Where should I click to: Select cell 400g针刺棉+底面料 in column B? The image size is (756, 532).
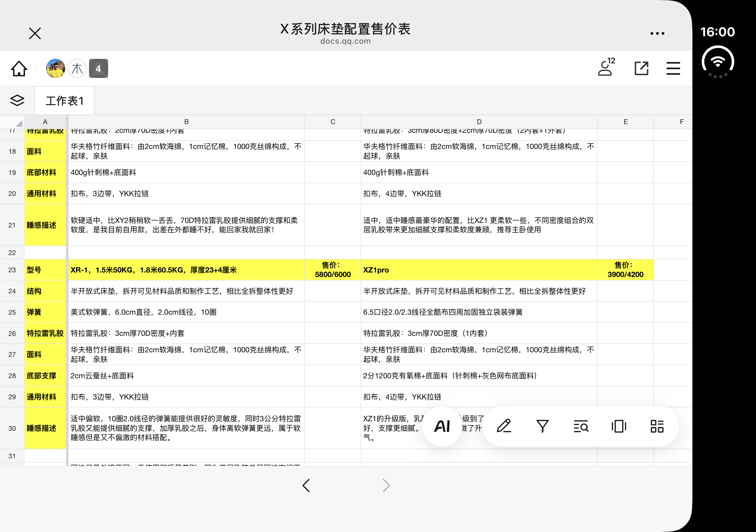[186, 172]
